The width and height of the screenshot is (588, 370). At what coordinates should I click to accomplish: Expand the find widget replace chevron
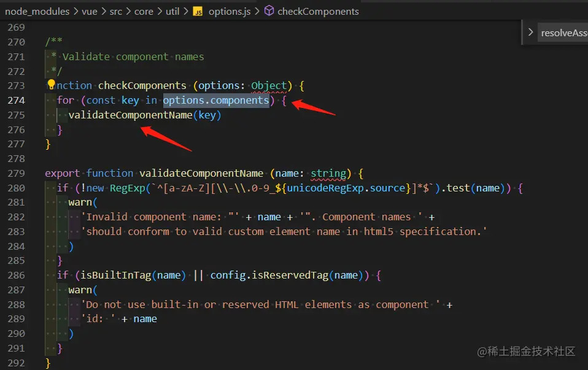530,33
